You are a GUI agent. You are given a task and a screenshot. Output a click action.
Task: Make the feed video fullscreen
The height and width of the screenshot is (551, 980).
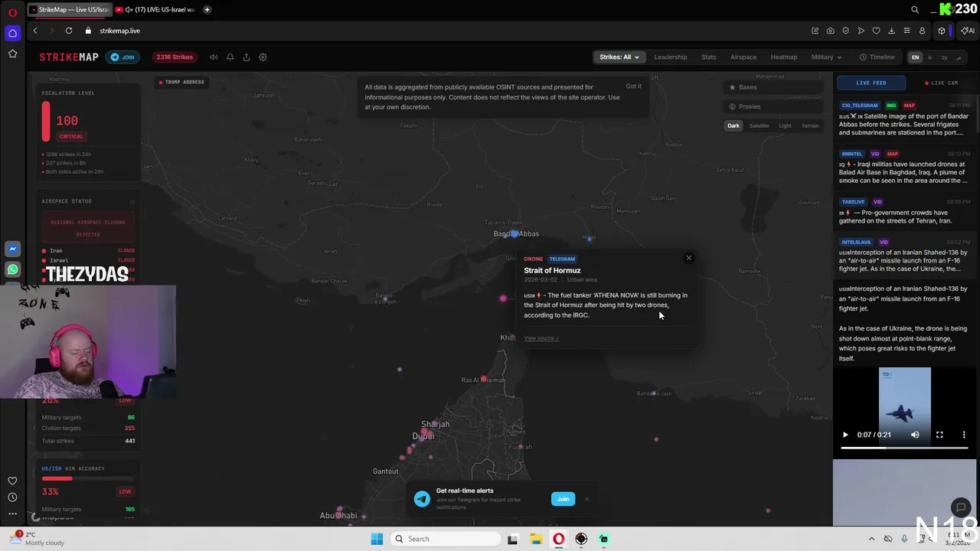tap(939, 435)
